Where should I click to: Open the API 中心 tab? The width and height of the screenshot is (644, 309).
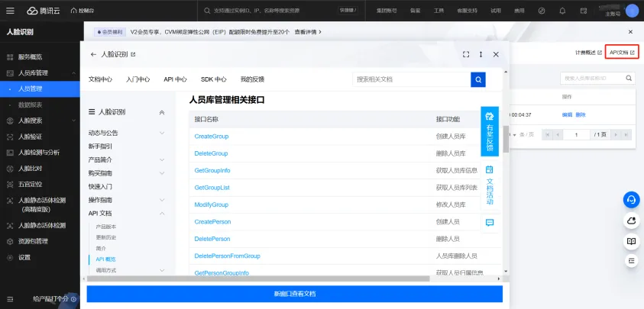pyautogui.click(x=175, y=79)
